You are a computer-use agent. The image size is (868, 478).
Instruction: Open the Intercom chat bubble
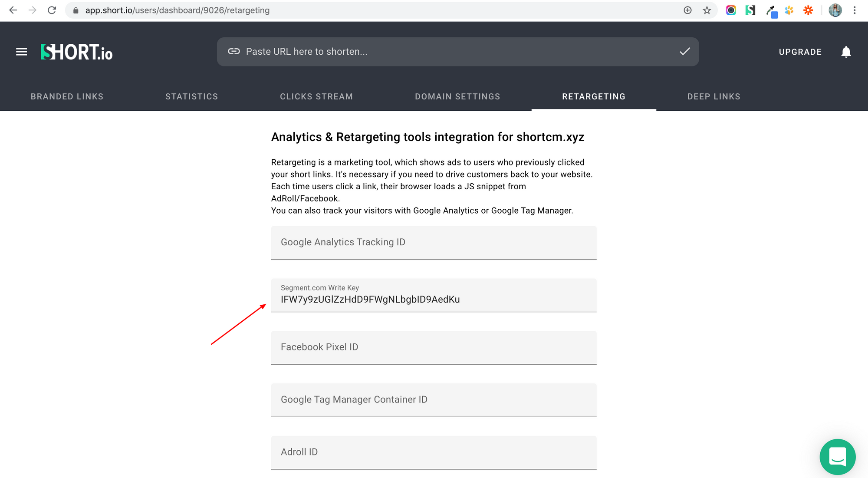coord(837,457)
